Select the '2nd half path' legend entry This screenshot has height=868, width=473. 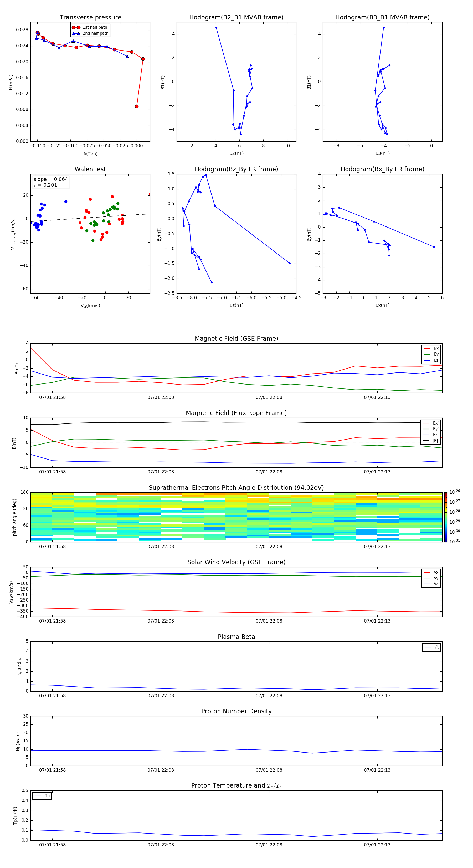[90, 33]
